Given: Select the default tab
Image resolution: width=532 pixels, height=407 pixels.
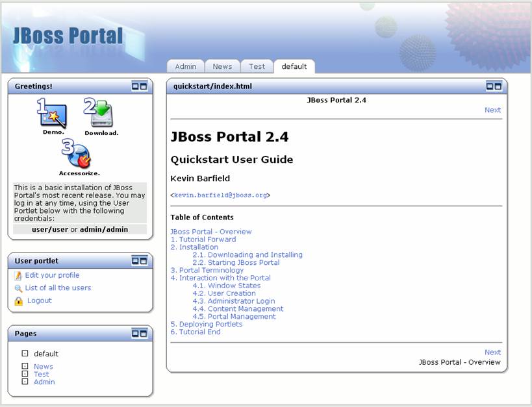Looking at the screenshot, I should point(294,66).
